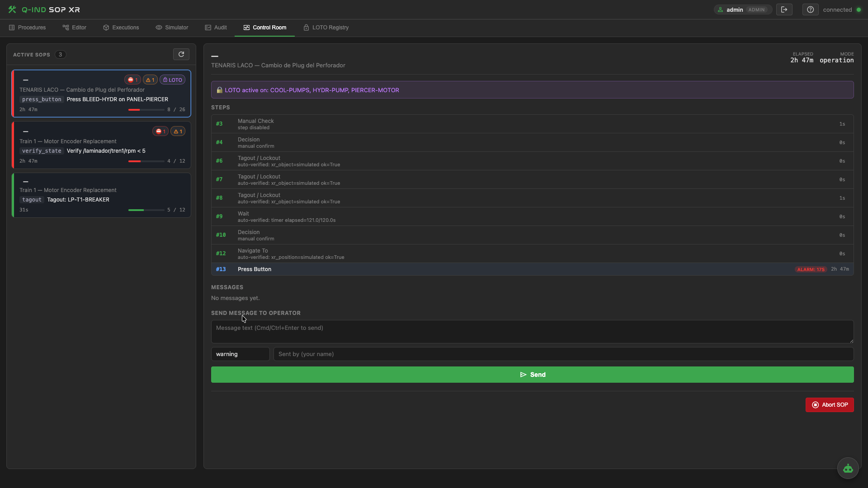868x488 pixels.
Task: Click the Active SOPs count badge 3
Action: pos(60,54)
